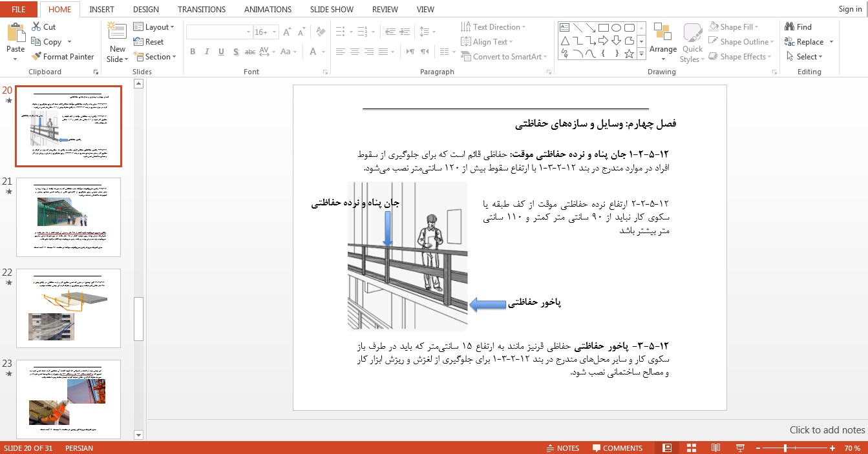Screen dimensions: 868x454
Task: Click the Cut scissors icon
Action: tap(36, 27)
